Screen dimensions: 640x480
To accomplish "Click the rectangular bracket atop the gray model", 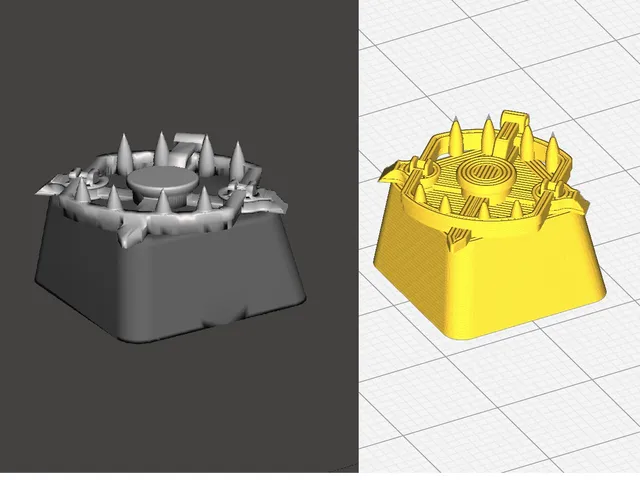I will pos(186,147).
